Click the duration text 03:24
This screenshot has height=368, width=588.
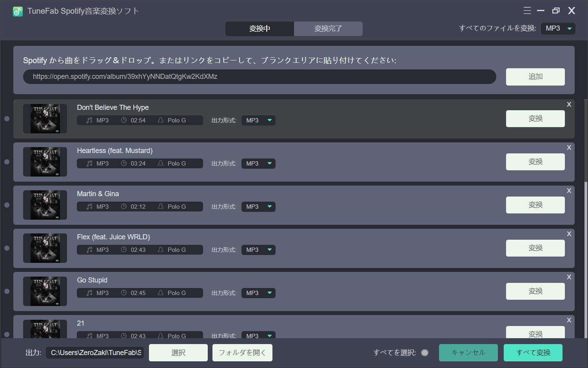138,164
